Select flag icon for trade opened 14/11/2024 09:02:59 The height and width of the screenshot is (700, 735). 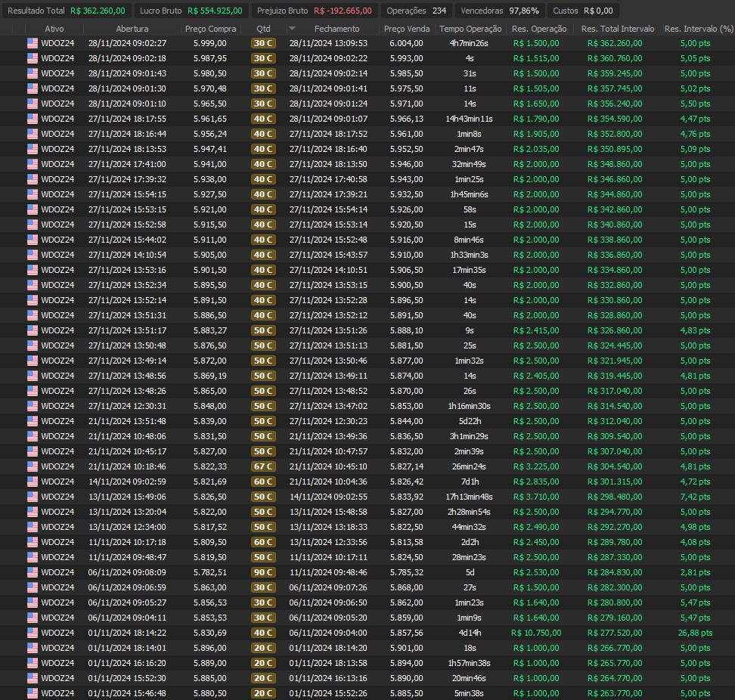click(x=32, y=482)
